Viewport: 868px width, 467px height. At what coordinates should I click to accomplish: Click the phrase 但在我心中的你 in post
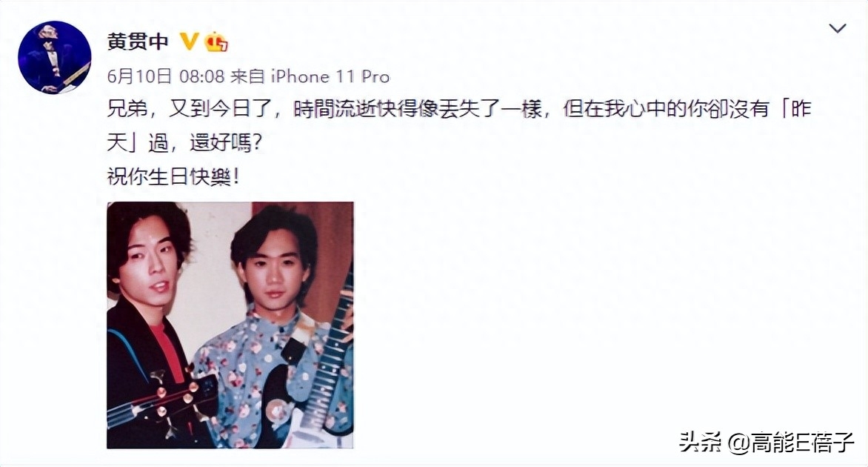coord(635,108)
